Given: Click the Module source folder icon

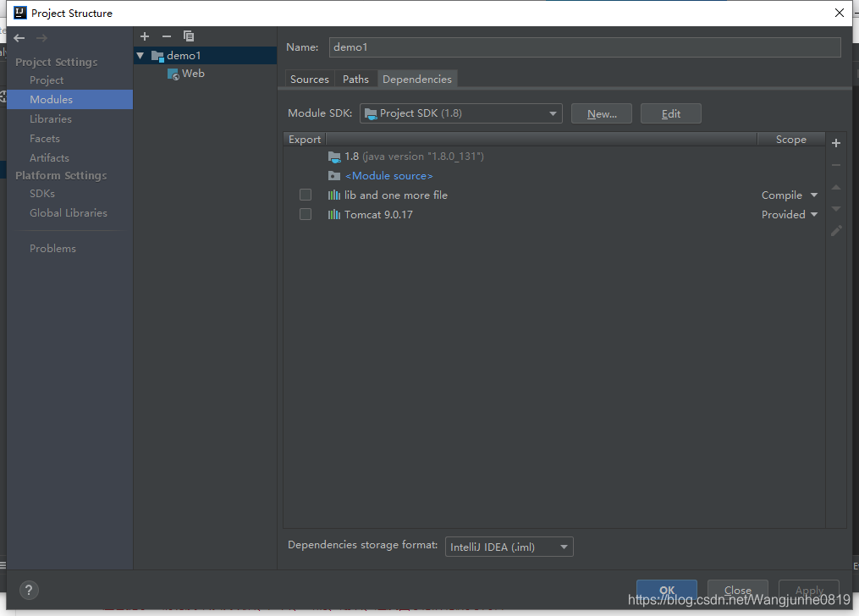Looking at the screenshot, I should 334,176.
